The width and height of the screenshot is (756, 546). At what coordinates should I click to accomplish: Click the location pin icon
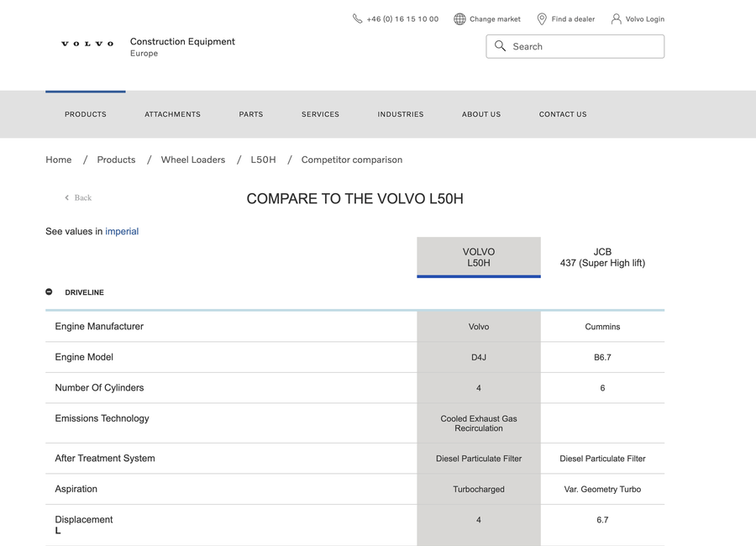pos(542,18)
